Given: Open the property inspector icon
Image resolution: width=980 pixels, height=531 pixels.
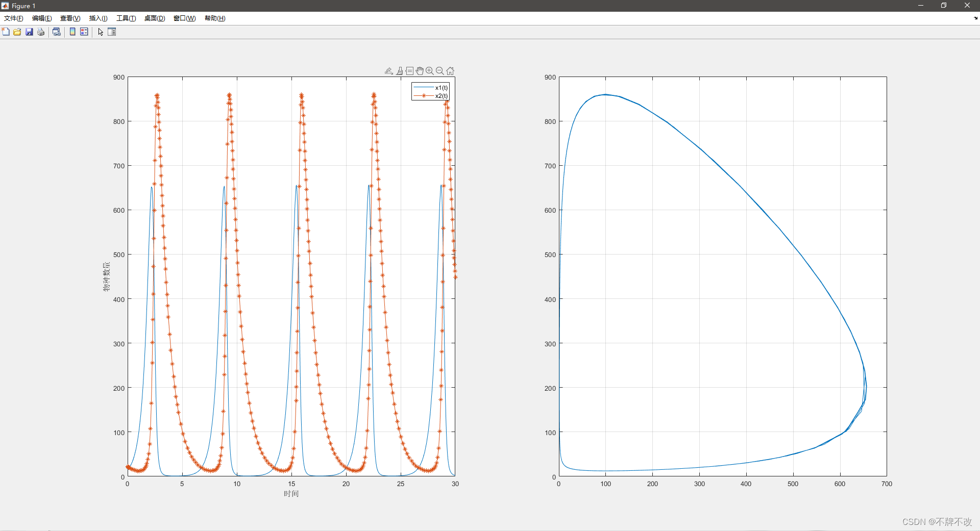Looking at the screenshot, I should click(x=112, y=32).
